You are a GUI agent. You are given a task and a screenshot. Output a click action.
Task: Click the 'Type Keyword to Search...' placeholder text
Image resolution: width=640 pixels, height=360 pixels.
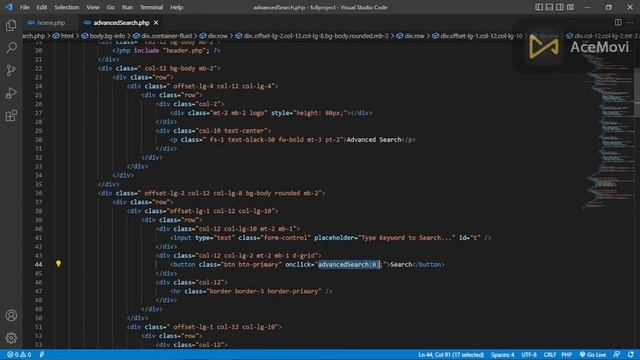[406, 238]
